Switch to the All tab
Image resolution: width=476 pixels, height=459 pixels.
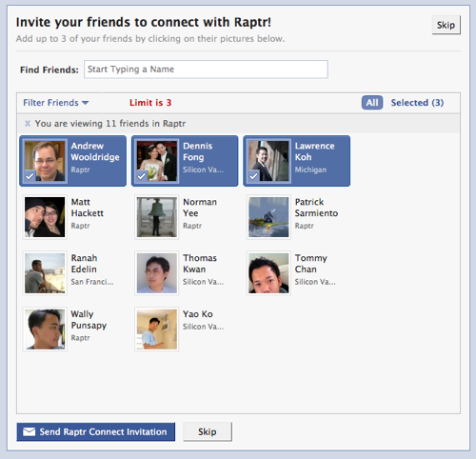coord(372,103)
